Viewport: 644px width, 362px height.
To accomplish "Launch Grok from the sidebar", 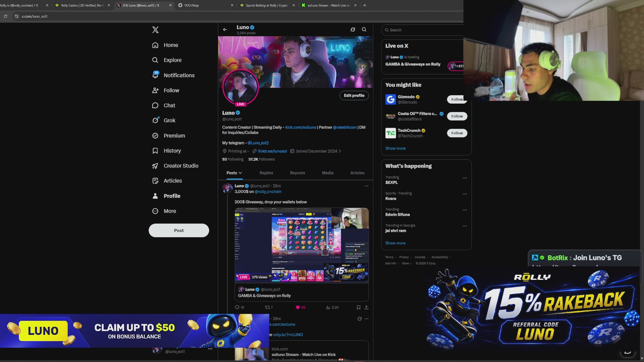I will pos(163,121).
